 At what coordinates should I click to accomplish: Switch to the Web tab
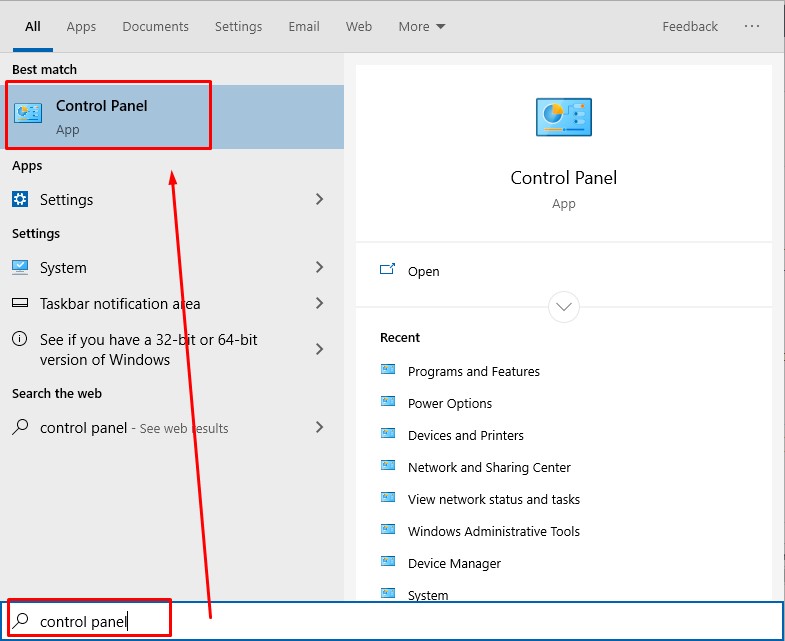(x=358, y=27)
